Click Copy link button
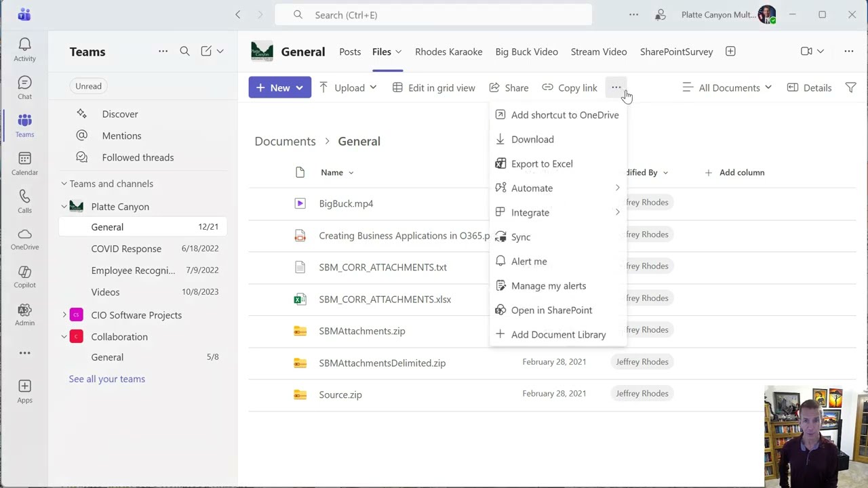Screen dimensions: 868x488 570,87
